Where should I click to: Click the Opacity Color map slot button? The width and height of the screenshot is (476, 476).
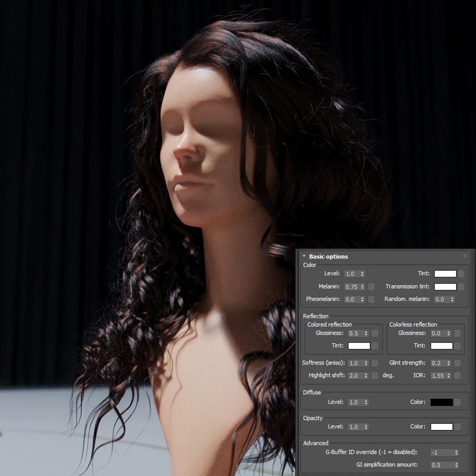[457, 427]
